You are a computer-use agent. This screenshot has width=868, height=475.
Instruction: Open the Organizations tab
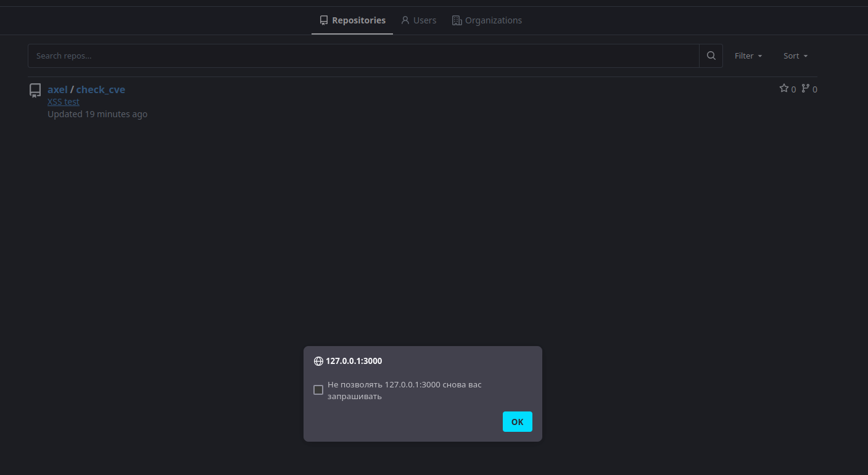click(487, 20)
